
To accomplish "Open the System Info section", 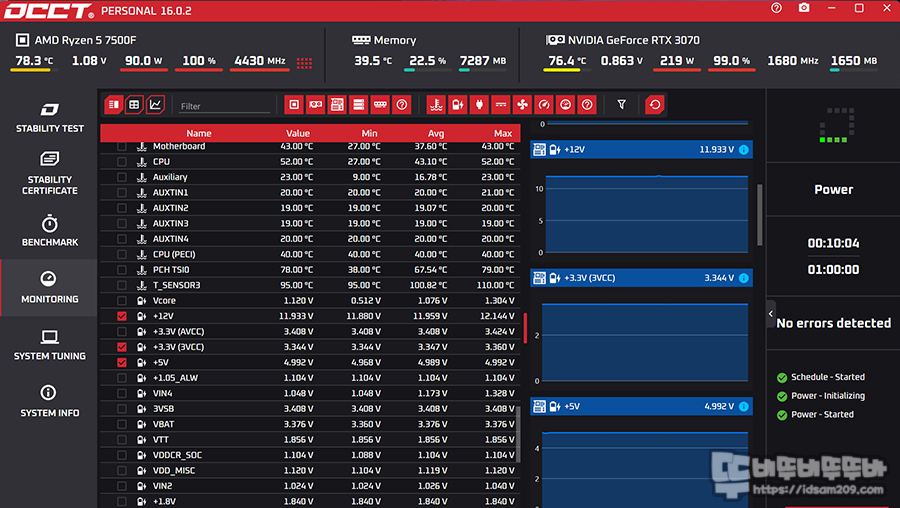I will 49,401.
